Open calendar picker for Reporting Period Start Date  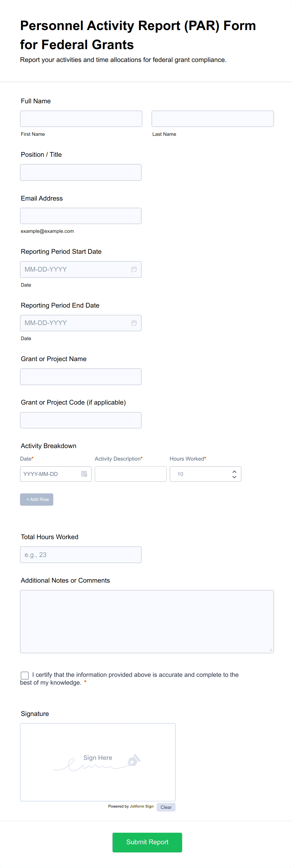[134, 269]
